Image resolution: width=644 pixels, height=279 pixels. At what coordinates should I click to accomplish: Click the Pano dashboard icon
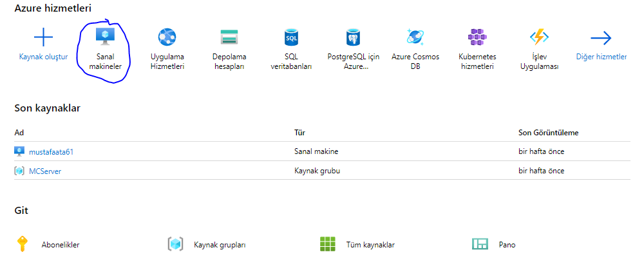480,244
